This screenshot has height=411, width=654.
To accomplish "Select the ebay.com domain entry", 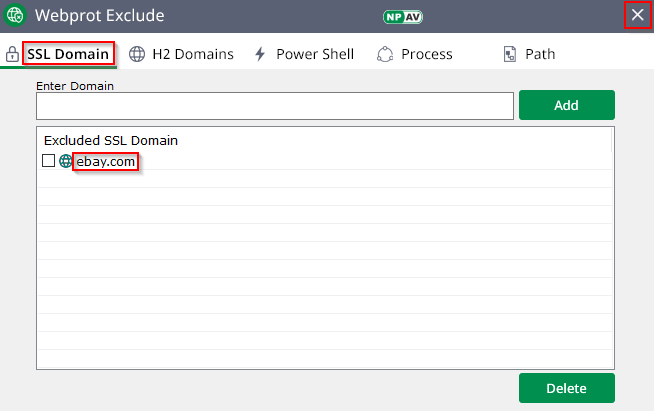I will [x=106, y=161].
